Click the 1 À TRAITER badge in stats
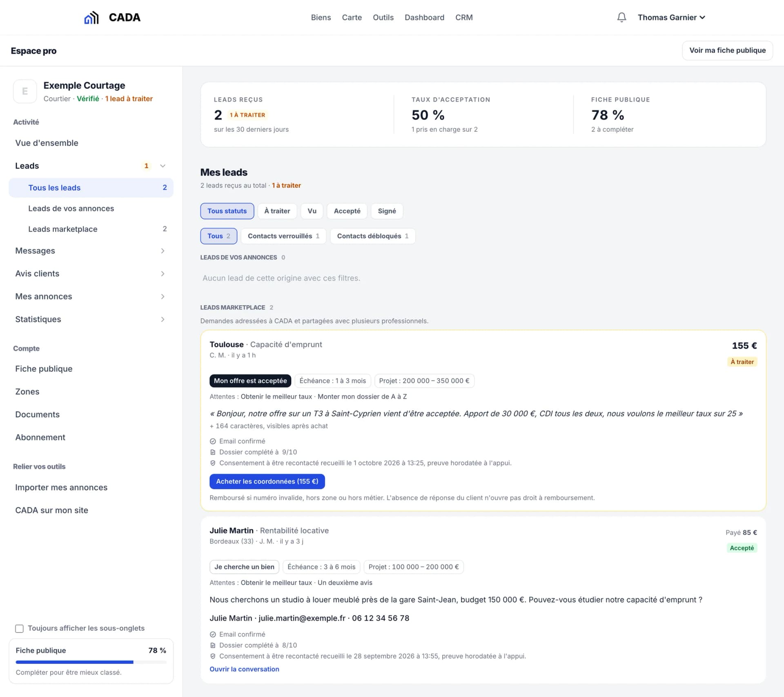The height and width of the screenshot is (697, 784). coord(247,115)
